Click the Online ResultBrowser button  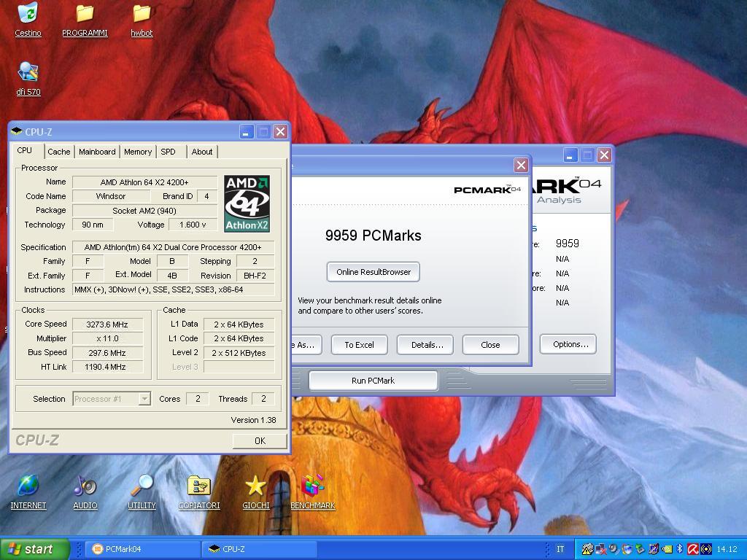coord(373,272)
